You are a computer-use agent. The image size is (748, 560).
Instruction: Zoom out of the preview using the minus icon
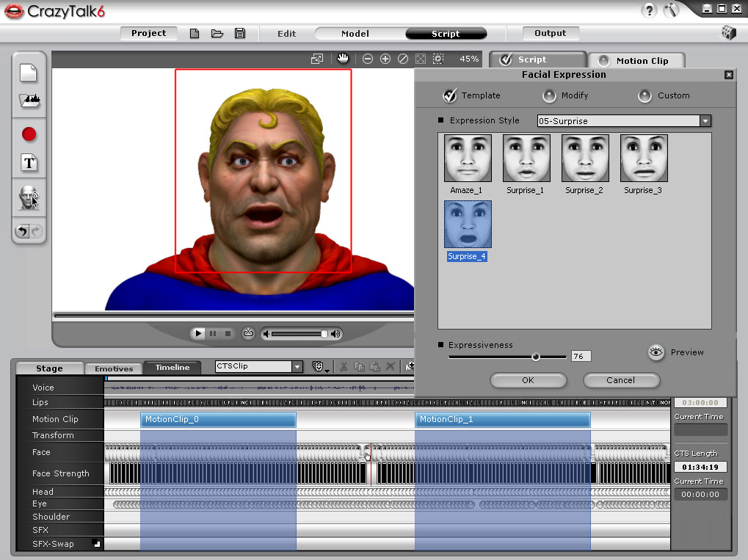(x=367, y=59)
